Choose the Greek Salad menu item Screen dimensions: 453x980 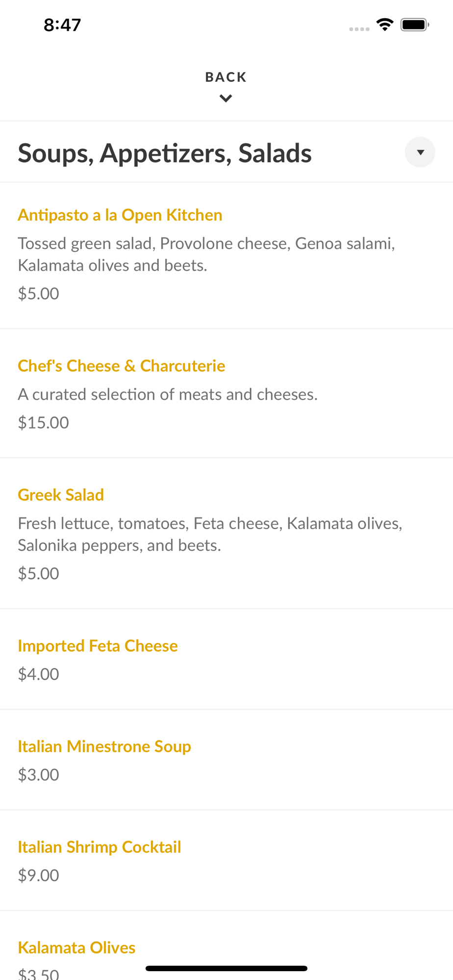pyautogui.click(x=61, y=495)
